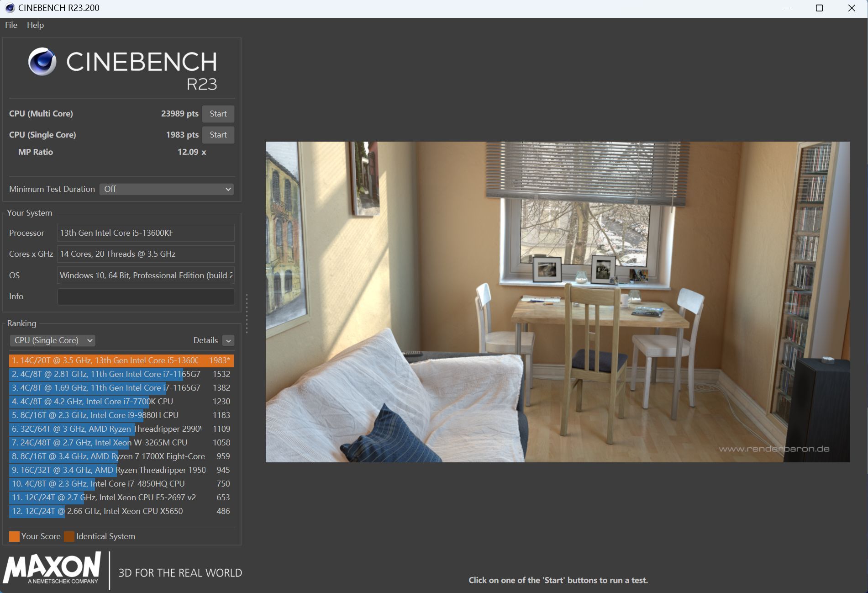Image resolution: width=868 pixels, height=593 pixels.
Task: Click the orange Your Score legend swatch
Action: [x=14, y=536]
